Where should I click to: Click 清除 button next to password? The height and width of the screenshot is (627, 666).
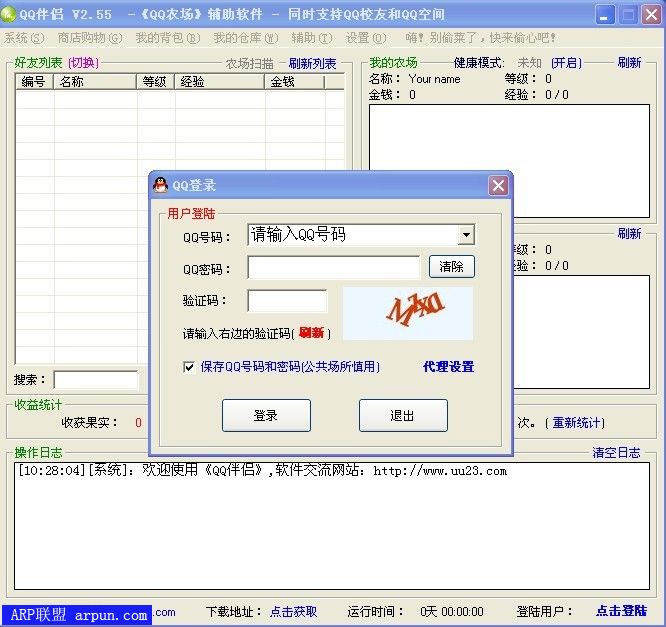click(452, 267)
